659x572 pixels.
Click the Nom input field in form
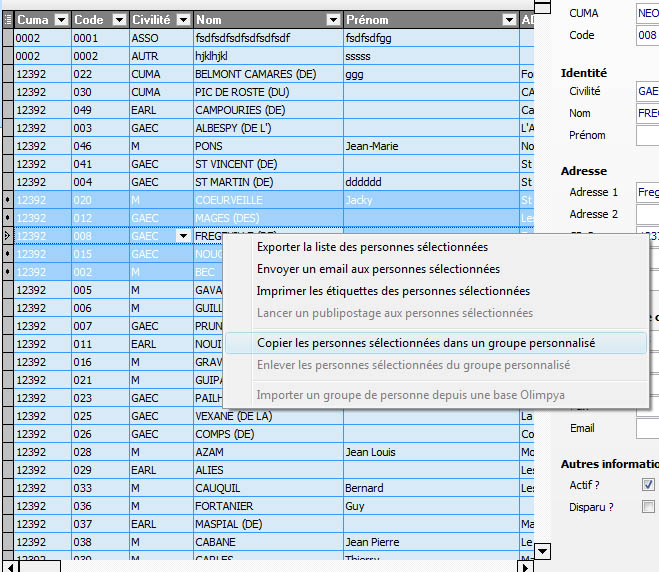(648, 113)
